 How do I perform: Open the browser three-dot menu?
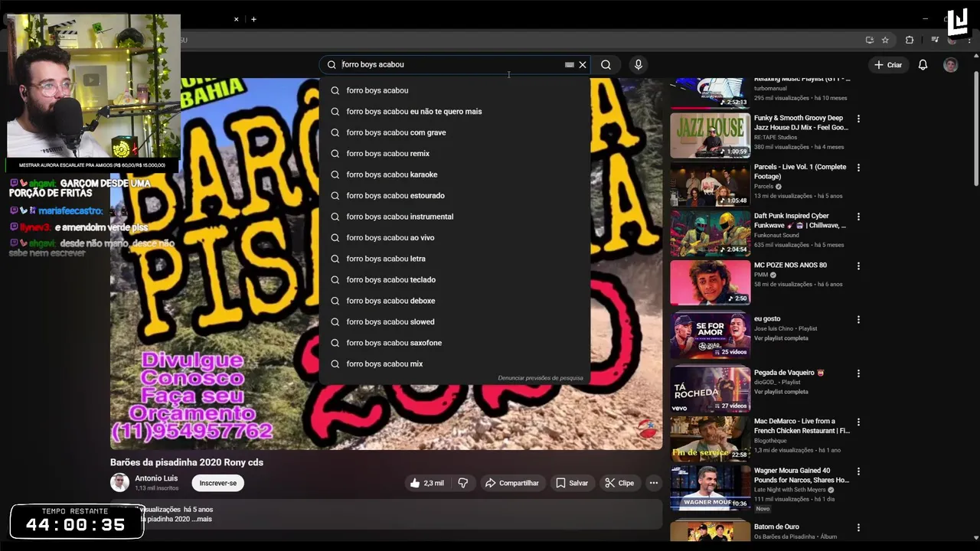coord(970,40)
